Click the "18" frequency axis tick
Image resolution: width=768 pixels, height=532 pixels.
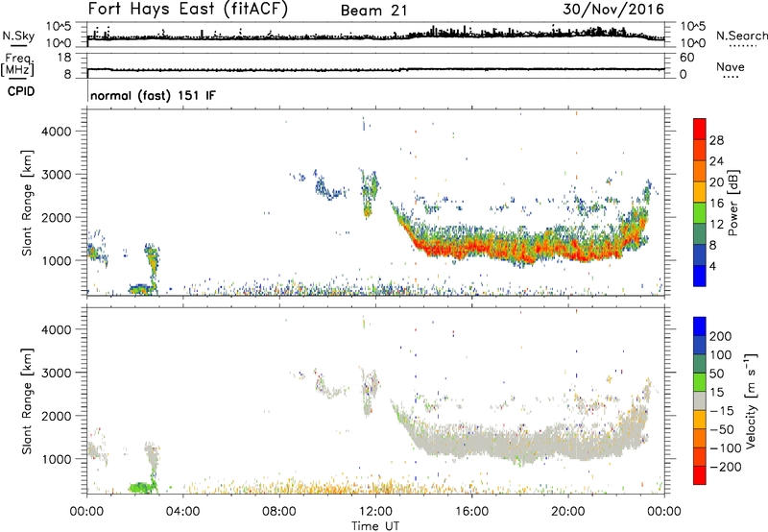64,58
